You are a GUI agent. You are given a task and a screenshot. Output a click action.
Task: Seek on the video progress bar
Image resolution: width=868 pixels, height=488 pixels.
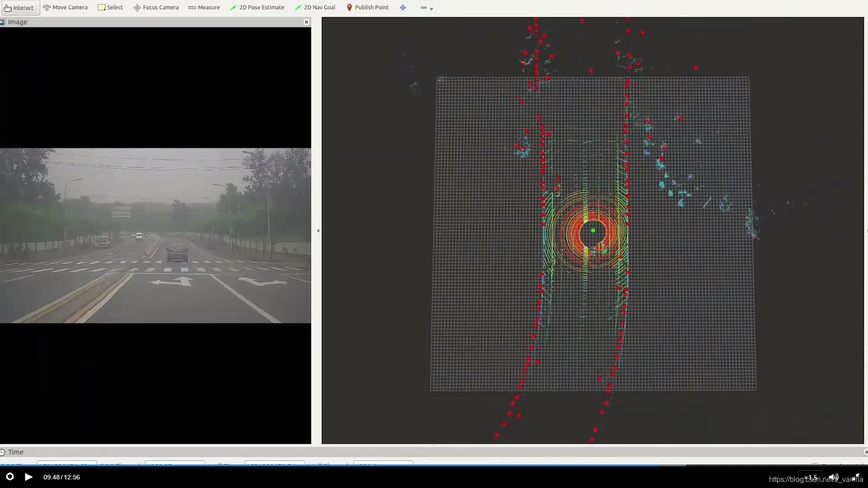pyautogui.click(x=434, y=465)
